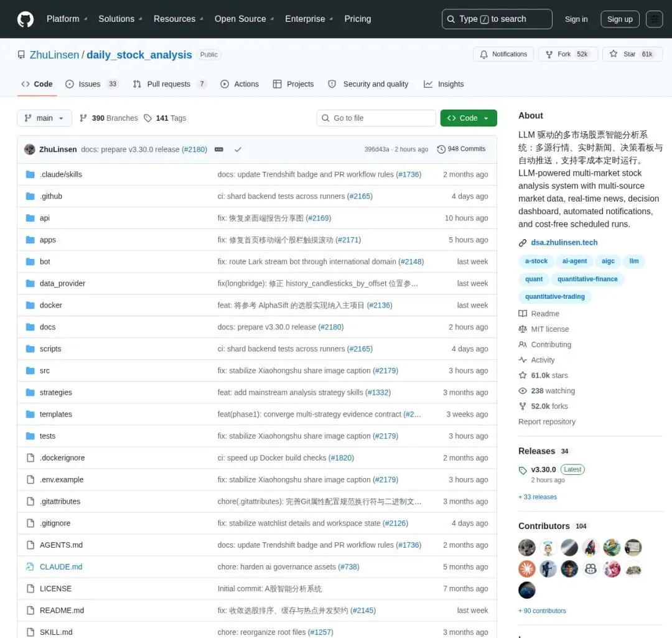Viewport: 672px width, 638px height.
Task: Open commit hash 396d43a
Action: (x=376, y=149)
